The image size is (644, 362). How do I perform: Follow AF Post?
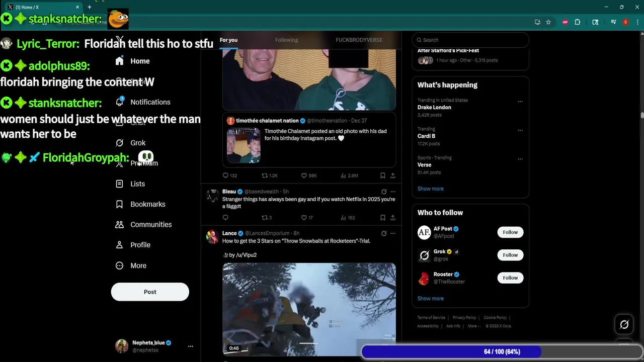pyautogui.click(x=510, y=232)
